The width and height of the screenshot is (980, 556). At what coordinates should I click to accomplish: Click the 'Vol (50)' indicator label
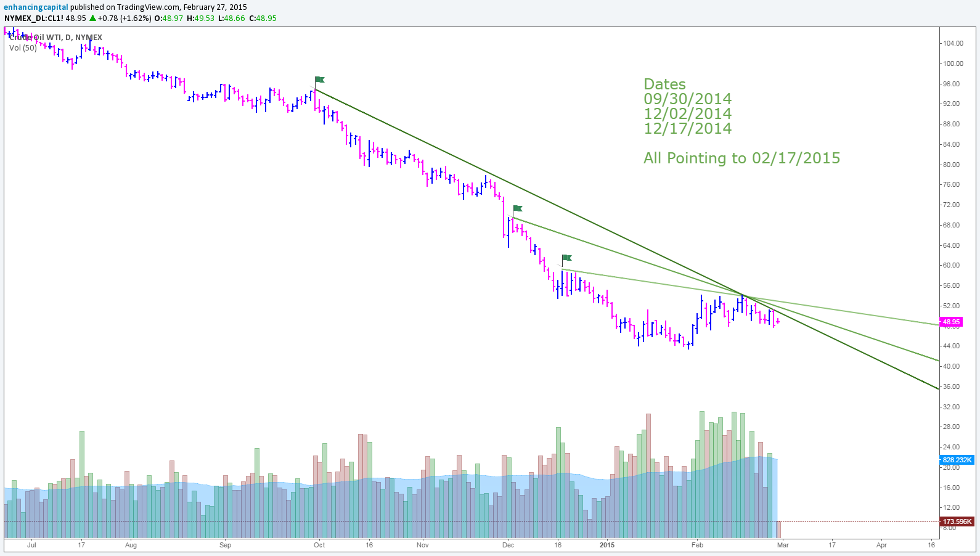point(23,47)
